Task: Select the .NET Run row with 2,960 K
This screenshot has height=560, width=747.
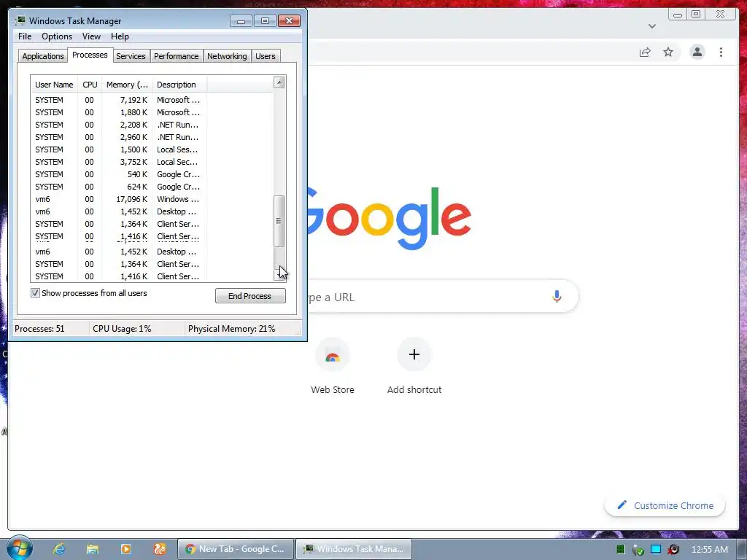Action: pos(152,137)
